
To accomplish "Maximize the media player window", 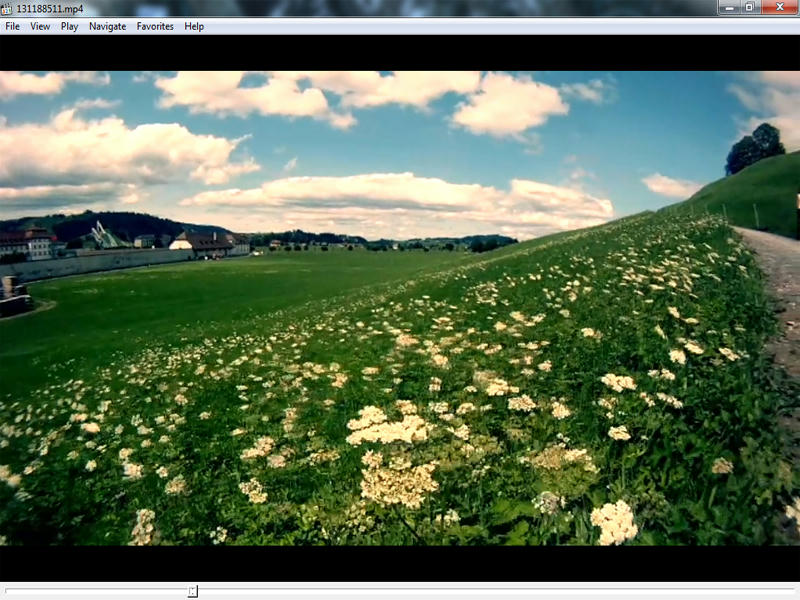I will [750, 7].
